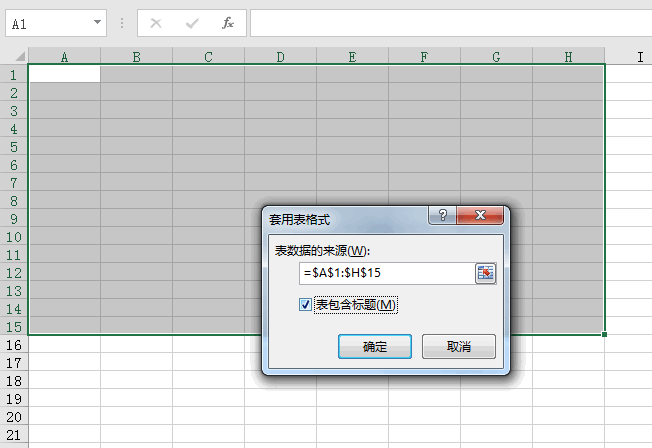
Task: Select column I header
Action: [x=639, y=57]
